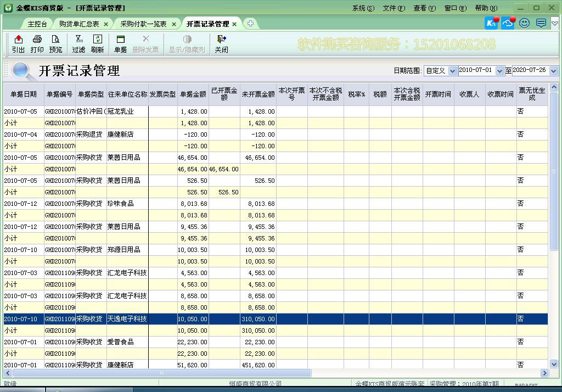Screen dimensions: 562x392
Task: Open the 2020-07-26 end date dropdown
Action: 553,71
